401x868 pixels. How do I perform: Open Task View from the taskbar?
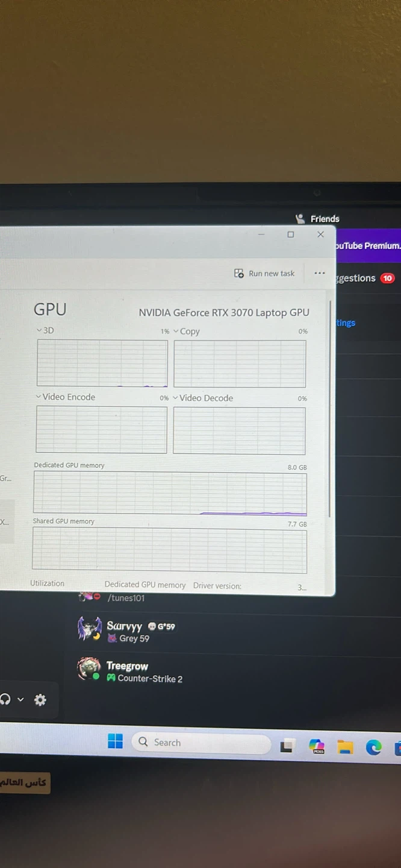point(287,746)
